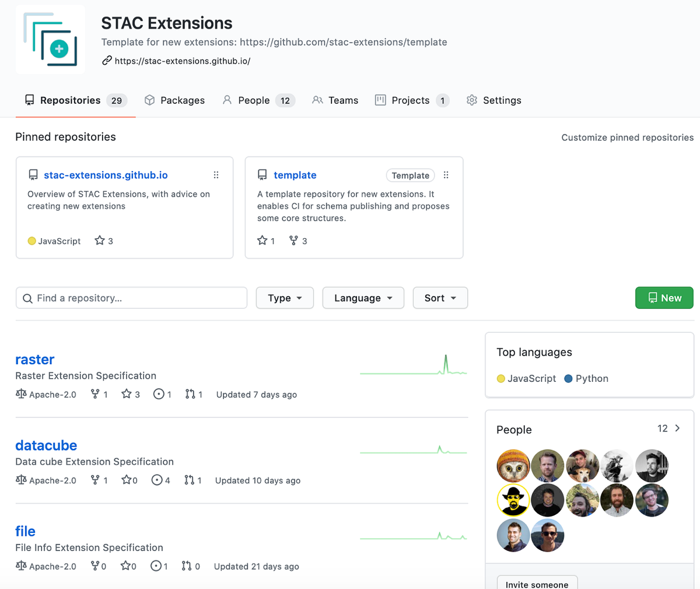The width and height of the screenshot is (700, 589).
Task: Open the file repository
Action: [x=25, y=531]
